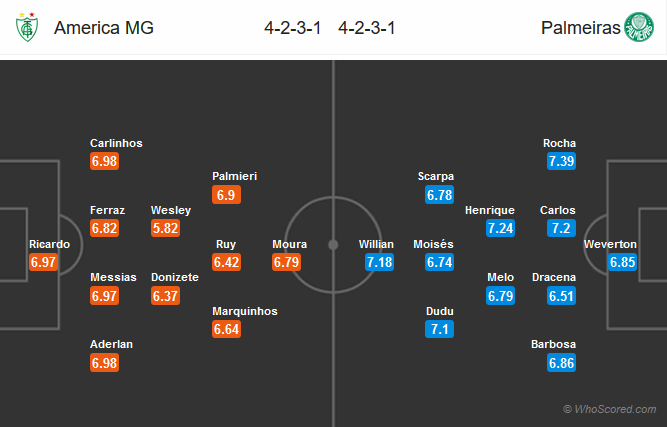The width and height of the screenshot is (667, 427).
Task: Select Aderlan's 6.98 rating badge
Action: [x=104, y=363]
